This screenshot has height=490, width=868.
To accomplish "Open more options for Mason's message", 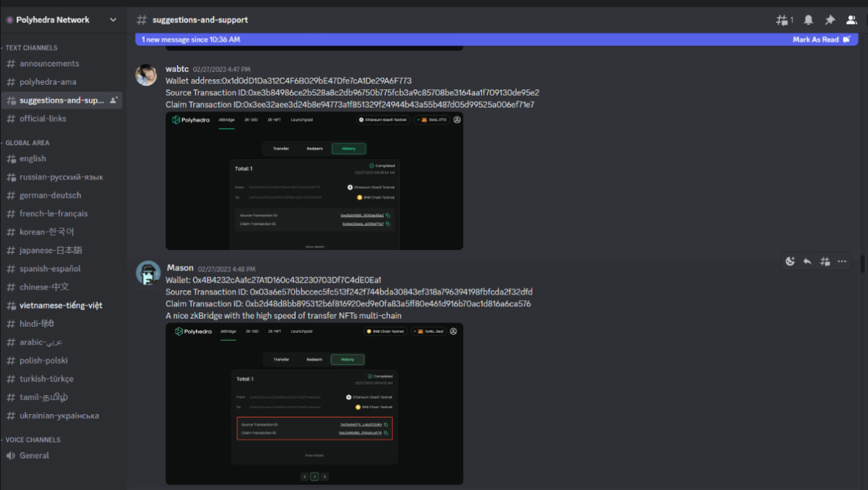I will click(842, 261).
